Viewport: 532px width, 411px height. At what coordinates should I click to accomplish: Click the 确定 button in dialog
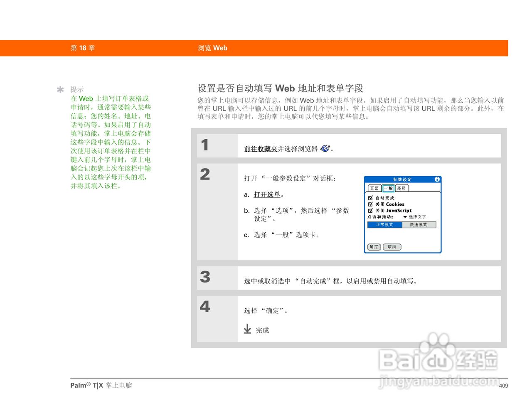click(x=374, y=247)
